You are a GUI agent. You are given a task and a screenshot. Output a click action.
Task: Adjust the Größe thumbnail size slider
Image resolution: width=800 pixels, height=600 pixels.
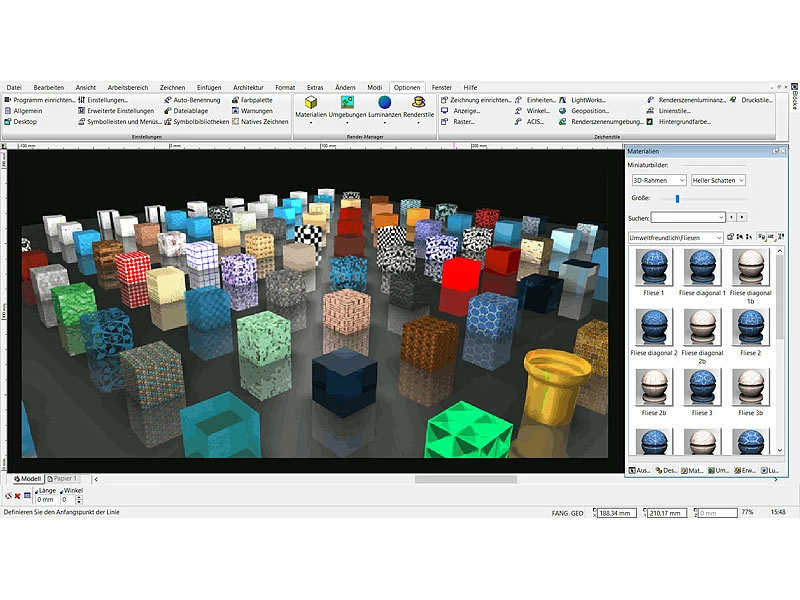coord(677,199)
